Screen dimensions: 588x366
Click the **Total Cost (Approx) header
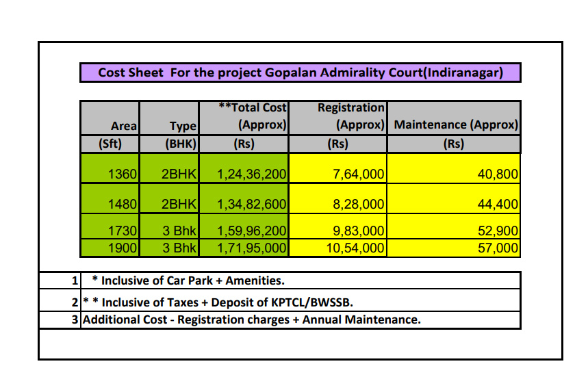point(248,117)
